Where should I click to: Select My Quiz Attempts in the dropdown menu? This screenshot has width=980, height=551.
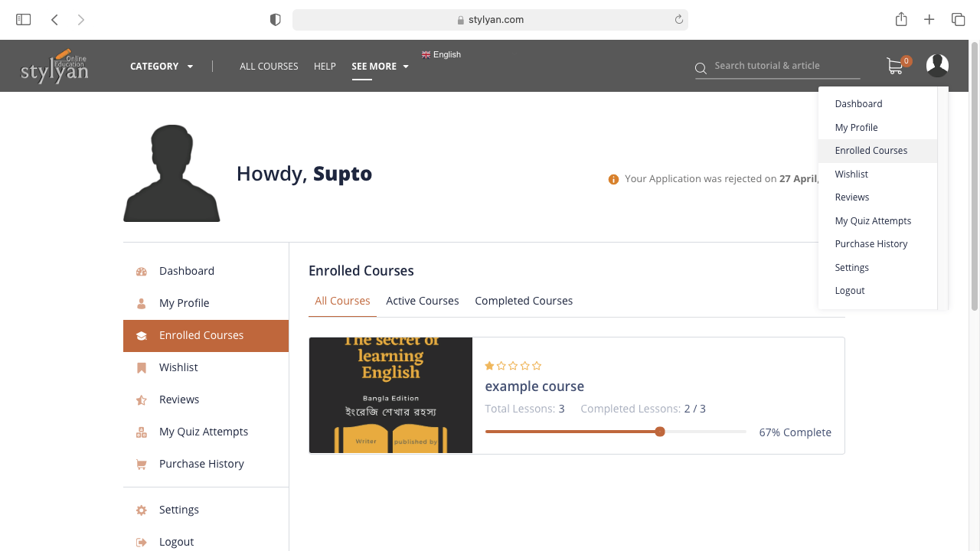(x=877, y=221)
